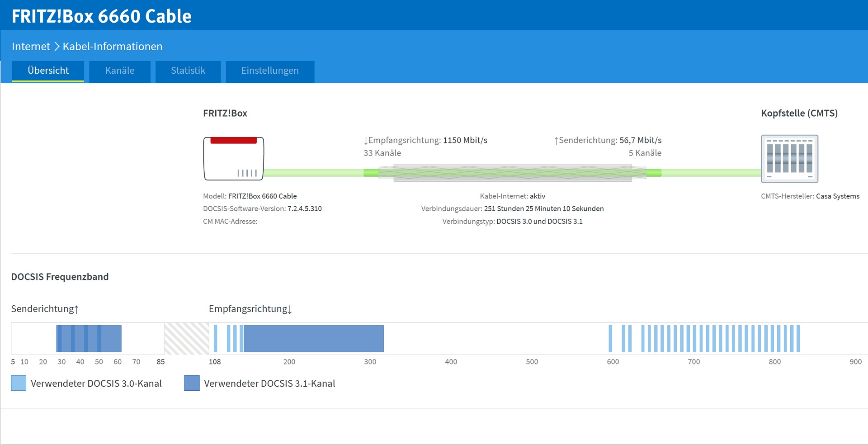Click the large downstream DOCSIS 3.1 channel block
The image size is (868, 445).
tap(313, 338)
